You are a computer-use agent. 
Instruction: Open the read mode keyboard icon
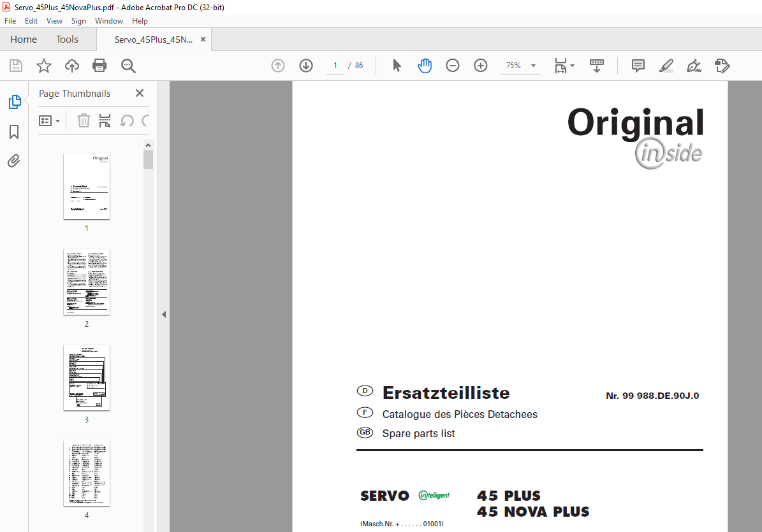pyautogui.click(x=597, y=66)
